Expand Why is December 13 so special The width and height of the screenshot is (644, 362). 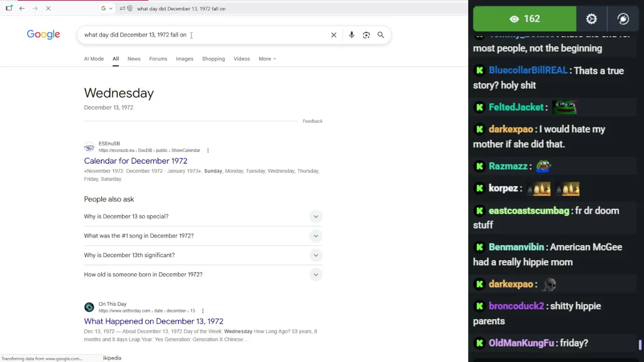coord(203,216)
